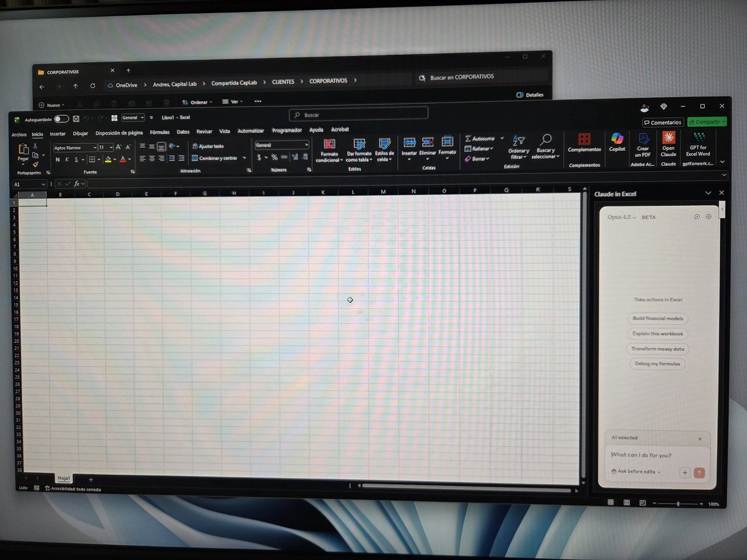Click Crear un PDF Adobe icon
Viewport: 747px width, 560px height.
644,138
